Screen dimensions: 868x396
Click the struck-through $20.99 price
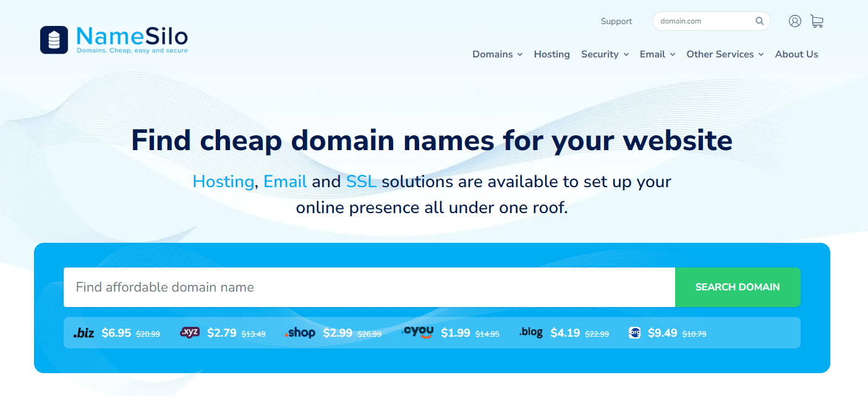click(x=148, y=334)
